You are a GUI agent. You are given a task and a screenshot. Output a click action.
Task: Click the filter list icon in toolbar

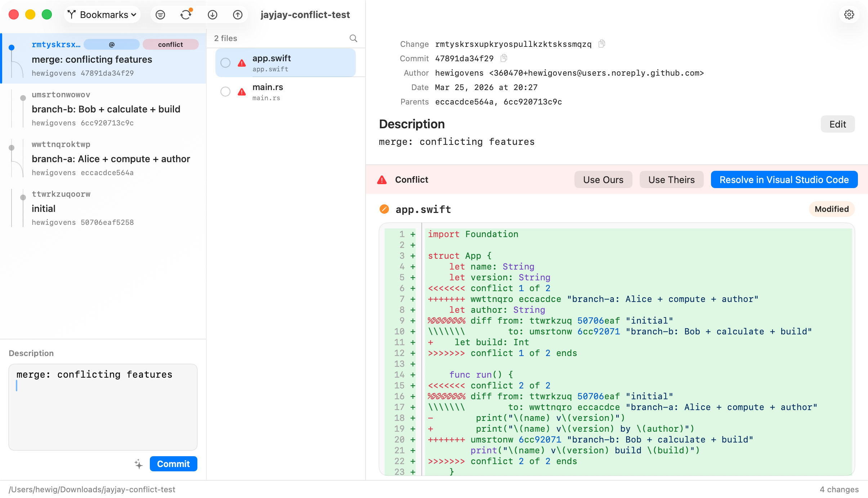tap(160, 15)
